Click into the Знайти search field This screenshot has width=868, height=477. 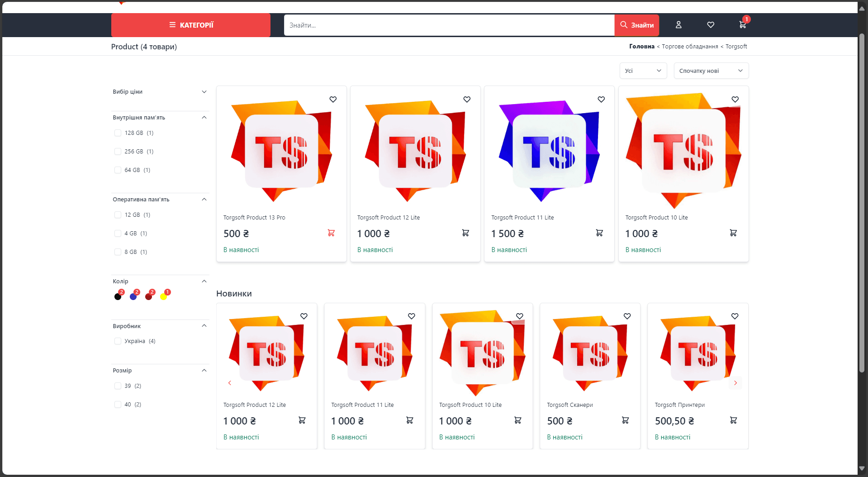(449, 25)
